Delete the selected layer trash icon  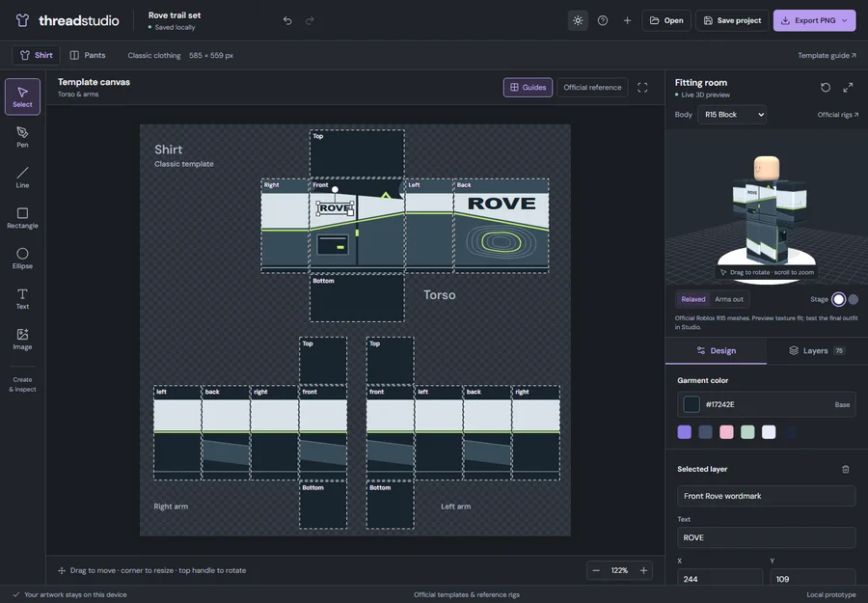[846, 469]
